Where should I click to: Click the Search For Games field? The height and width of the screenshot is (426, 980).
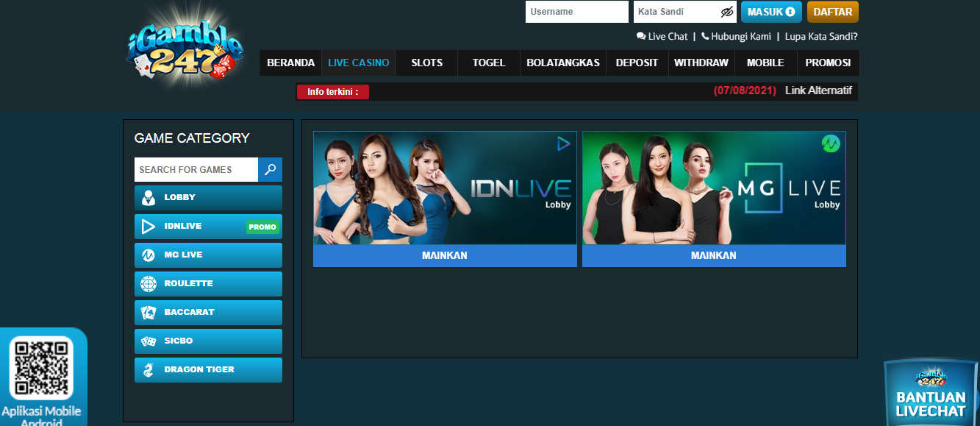[x=196, y=169]
